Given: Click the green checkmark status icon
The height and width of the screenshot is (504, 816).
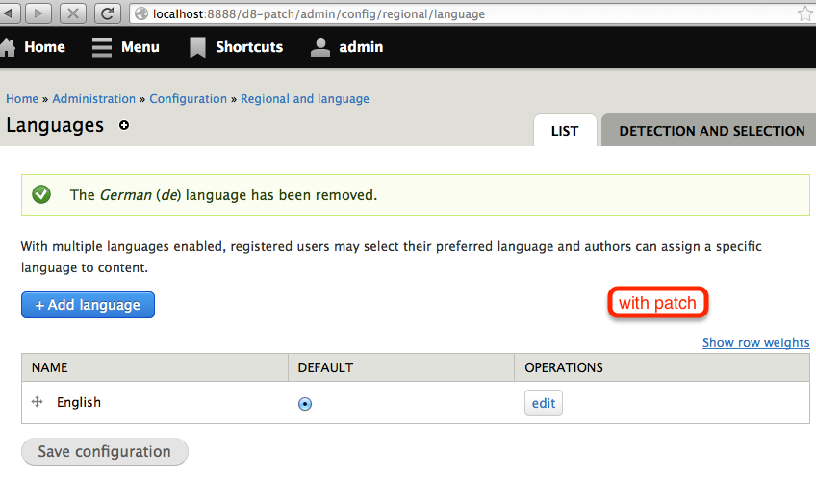Looking at the screenshot, I should (41, 194).
